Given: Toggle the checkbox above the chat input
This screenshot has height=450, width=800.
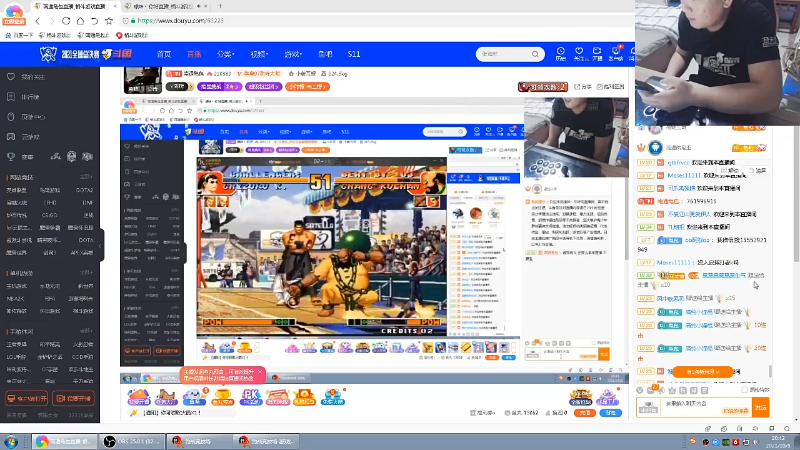Looking at the screenshot, I should [x=745, y=390].
